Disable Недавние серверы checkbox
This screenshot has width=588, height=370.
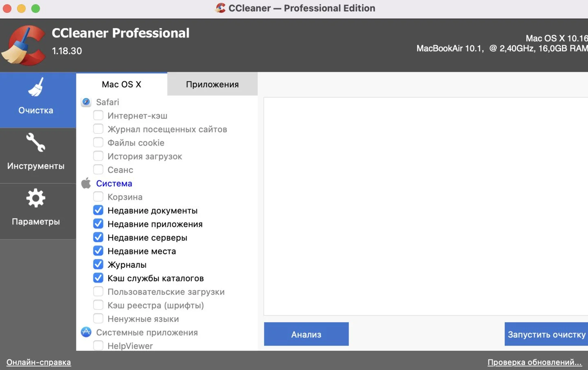coord(98,237)
